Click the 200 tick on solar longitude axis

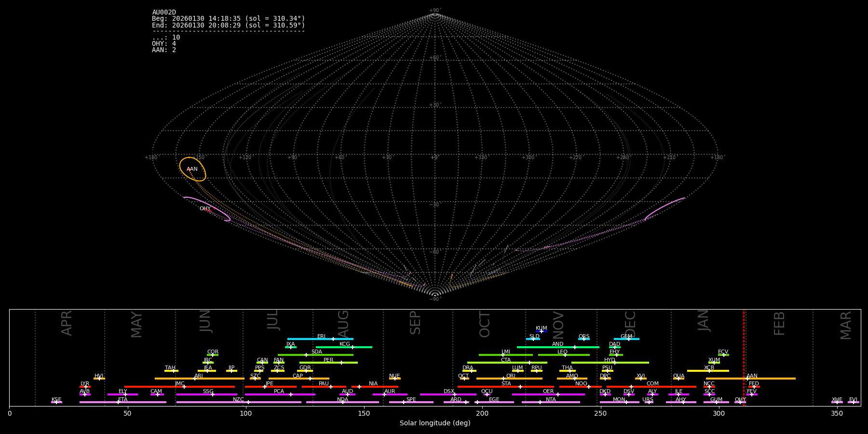click(x=482, y=413)
